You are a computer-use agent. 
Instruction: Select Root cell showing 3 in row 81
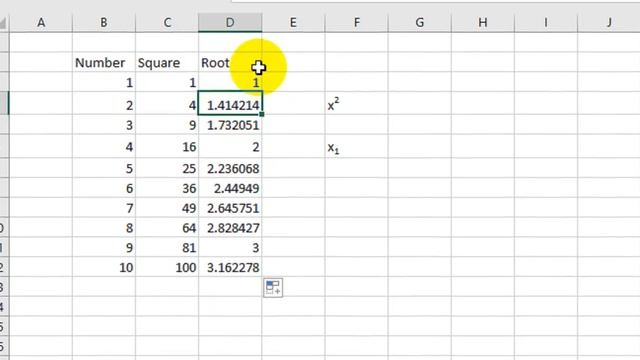point(230,248)
